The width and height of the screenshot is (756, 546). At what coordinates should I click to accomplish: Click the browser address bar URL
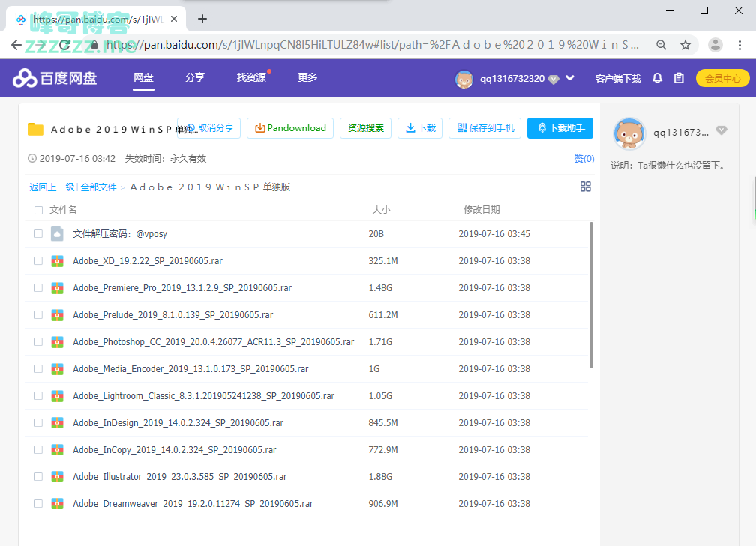pyautogui.click(x=372, y=45)
